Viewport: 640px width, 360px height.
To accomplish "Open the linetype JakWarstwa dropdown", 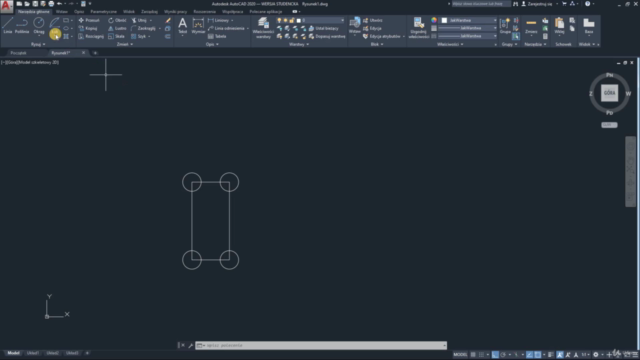I will click(x=468, y=36).
